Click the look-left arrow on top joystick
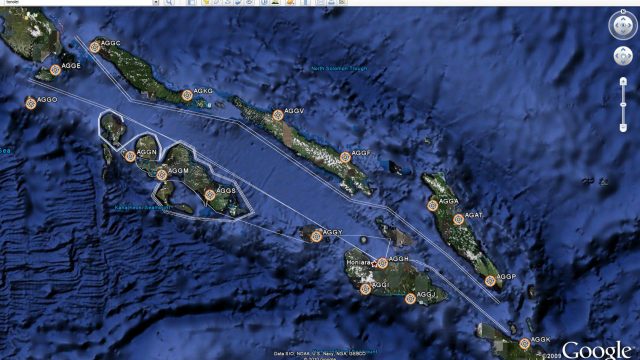The height and width of the screenshot is (360, 640). [616, 25]
